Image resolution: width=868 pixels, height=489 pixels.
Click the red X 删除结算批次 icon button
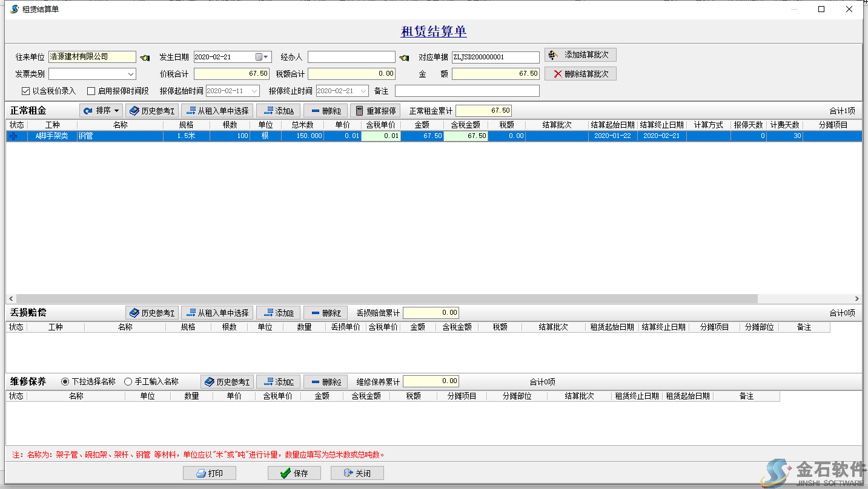tap(580, 74)
